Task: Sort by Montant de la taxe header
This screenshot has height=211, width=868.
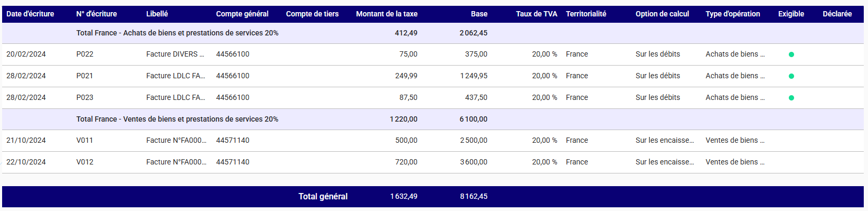Action: coord(386,14)
